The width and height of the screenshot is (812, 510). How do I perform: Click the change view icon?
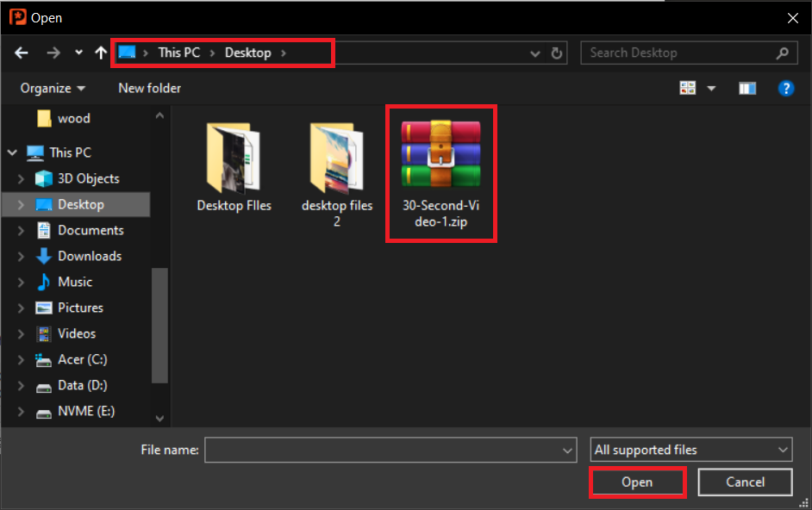(687, 88)
